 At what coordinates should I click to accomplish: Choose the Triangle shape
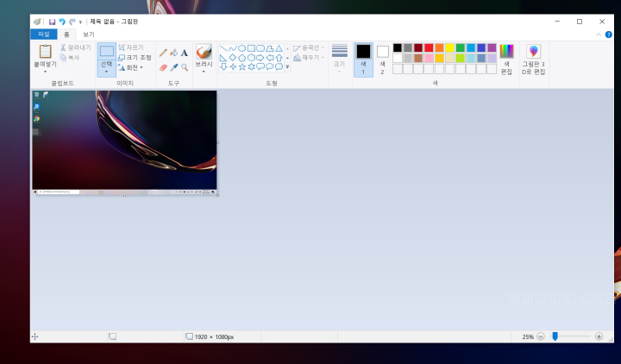(279, 48)
